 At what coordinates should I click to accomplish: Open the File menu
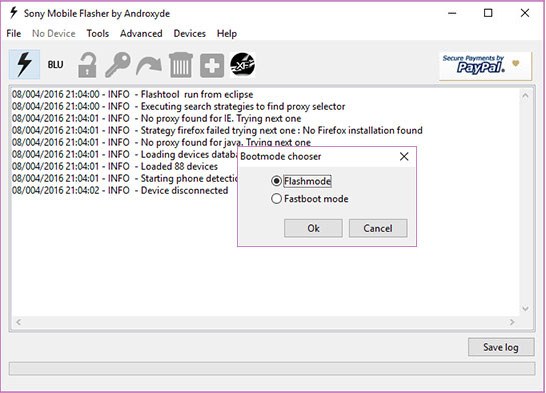click(14, 33)
